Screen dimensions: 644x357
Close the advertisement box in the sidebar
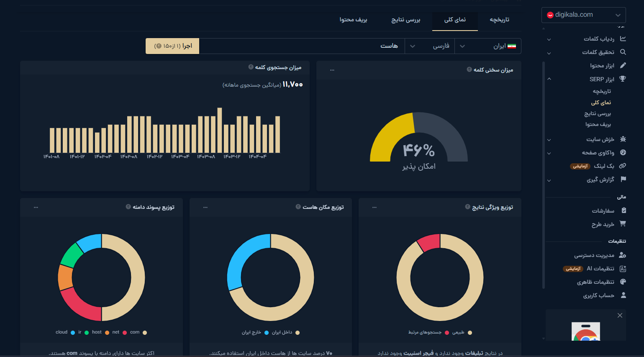point(620,316)
